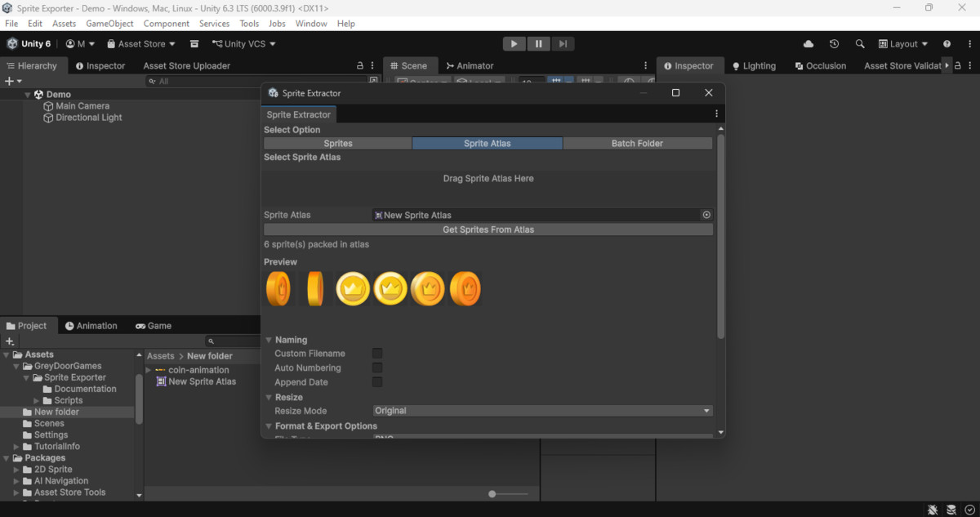Click the Play button in the toolbar

514,44
